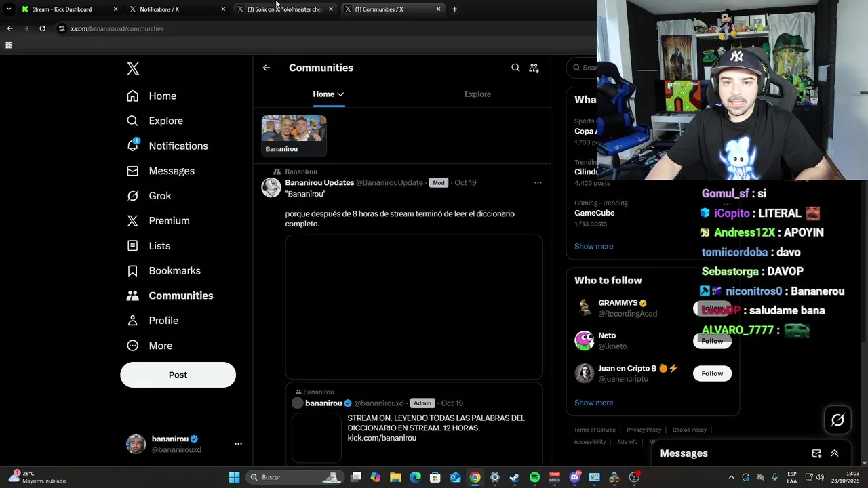
Task: Click the browser back arrow
Action: [9, 28]
